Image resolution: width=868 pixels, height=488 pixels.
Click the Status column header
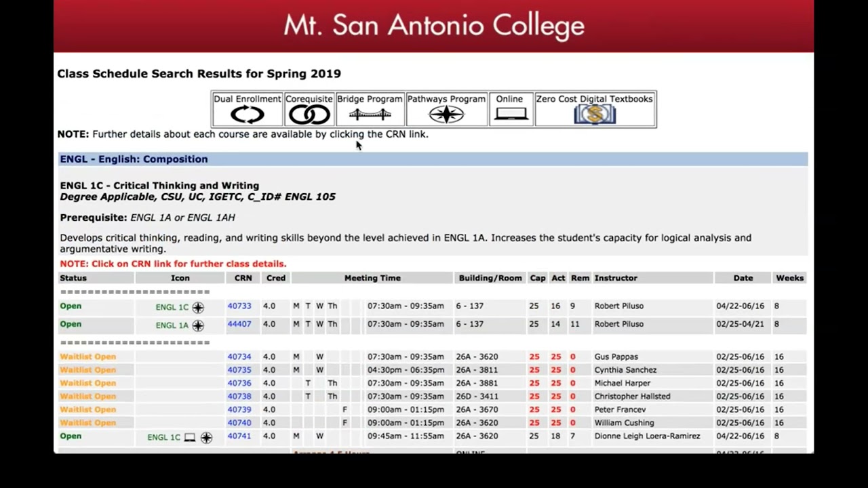pyautogui.click(x=73, y=278)
